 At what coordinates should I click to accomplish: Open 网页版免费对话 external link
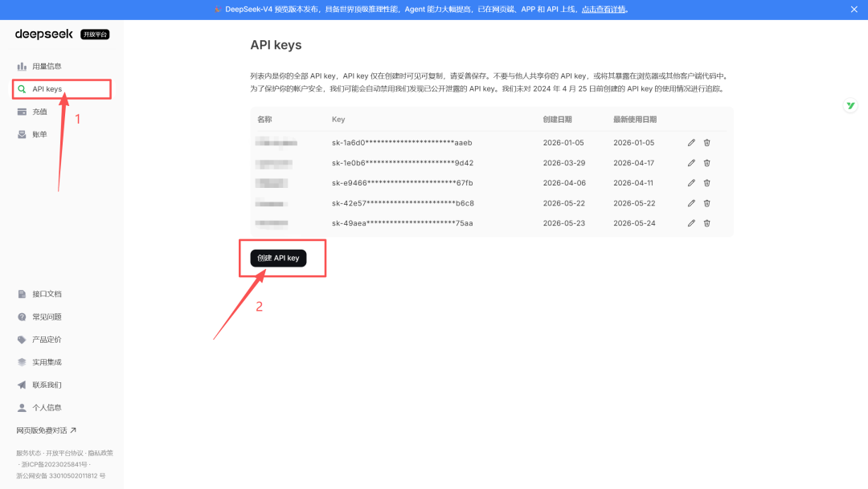[x=46, y=430]
